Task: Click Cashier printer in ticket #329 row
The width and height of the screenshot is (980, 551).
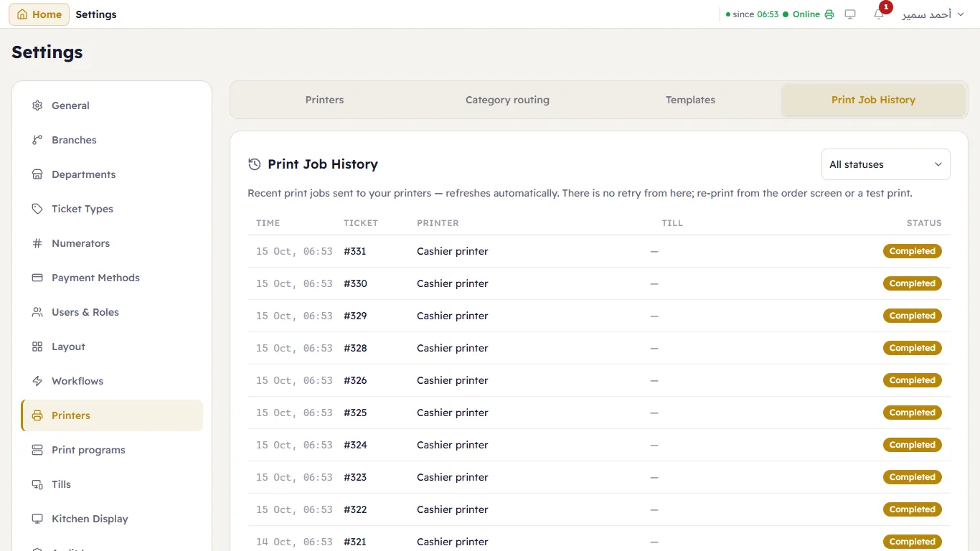Action: [452, 316]
